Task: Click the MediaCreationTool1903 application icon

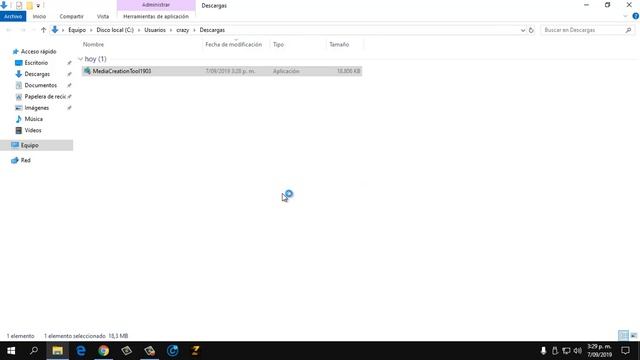Action: tap(87, 71)
